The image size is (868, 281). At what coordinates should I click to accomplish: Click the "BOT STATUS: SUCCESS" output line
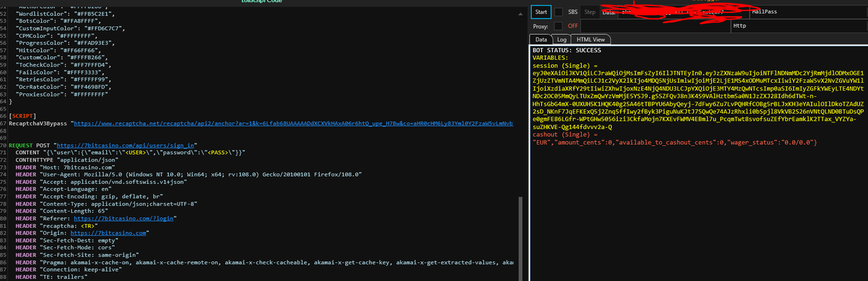566,51
